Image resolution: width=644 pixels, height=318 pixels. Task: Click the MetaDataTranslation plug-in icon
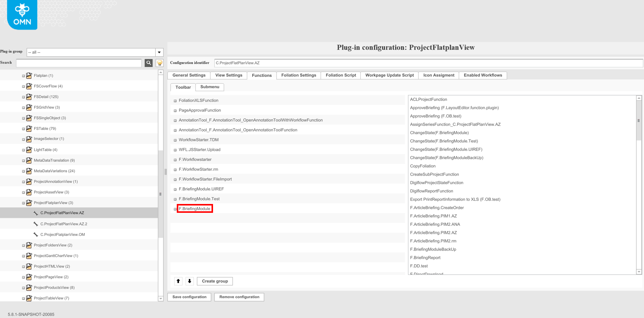coord(29,160)
